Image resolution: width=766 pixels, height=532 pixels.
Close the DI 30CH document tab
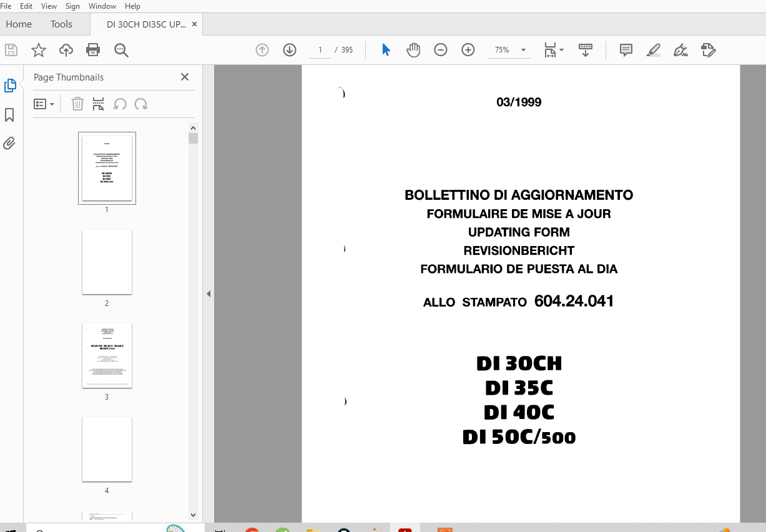click(x=194, y=24)
